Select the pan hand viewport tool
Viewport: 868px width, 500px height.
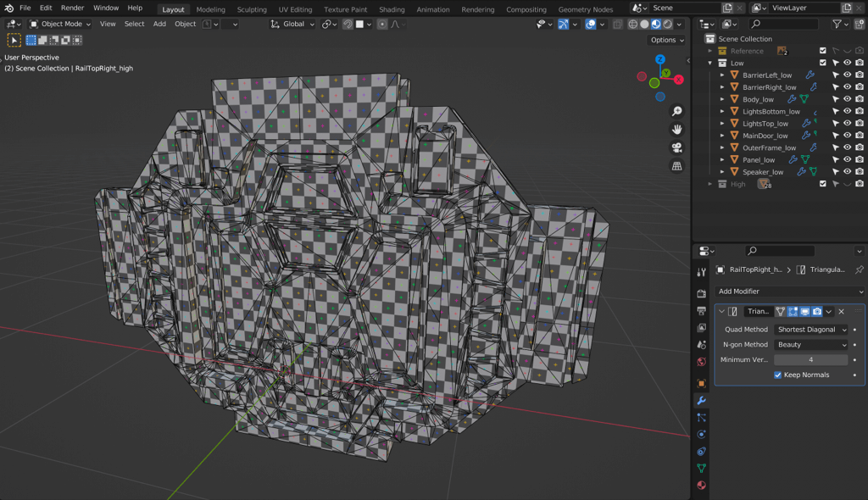[x=677, y=130]
